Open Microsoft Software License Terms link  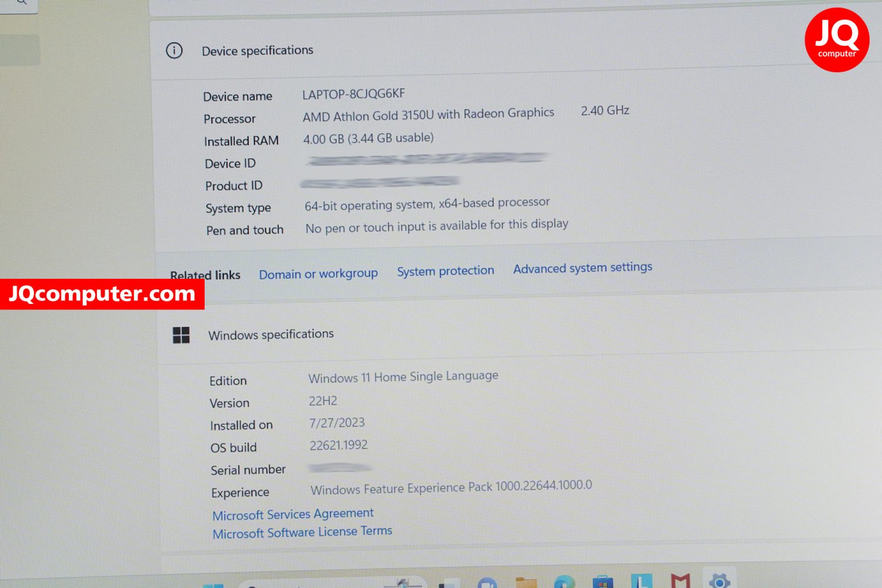click(302, 533)
